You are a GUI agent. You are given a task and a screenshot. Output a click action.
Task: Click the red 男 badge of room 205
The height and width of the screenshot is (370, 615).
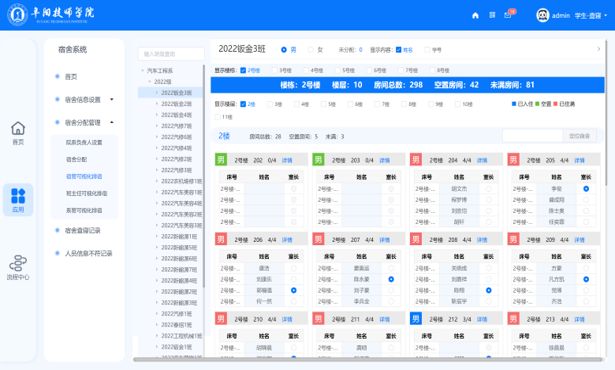[x=513, y=160]
